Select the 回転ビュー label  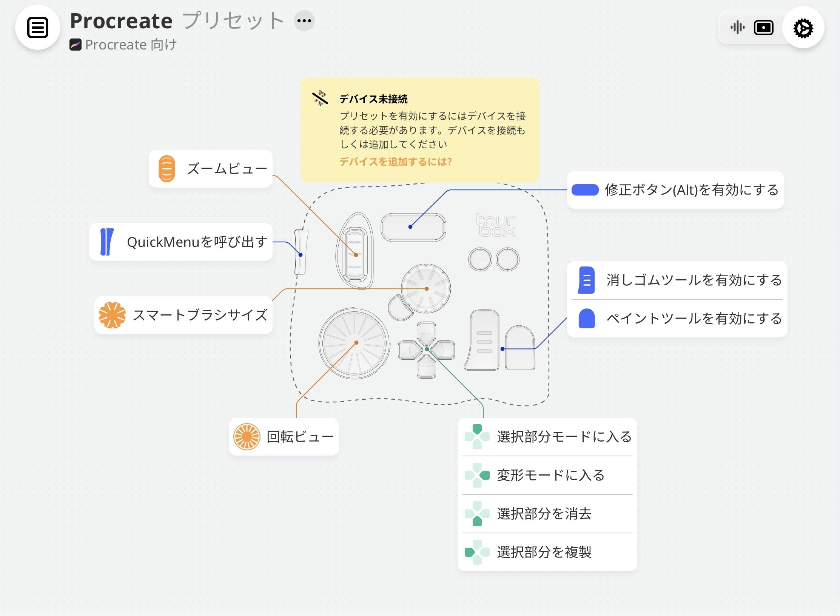[x=300, y=437]
